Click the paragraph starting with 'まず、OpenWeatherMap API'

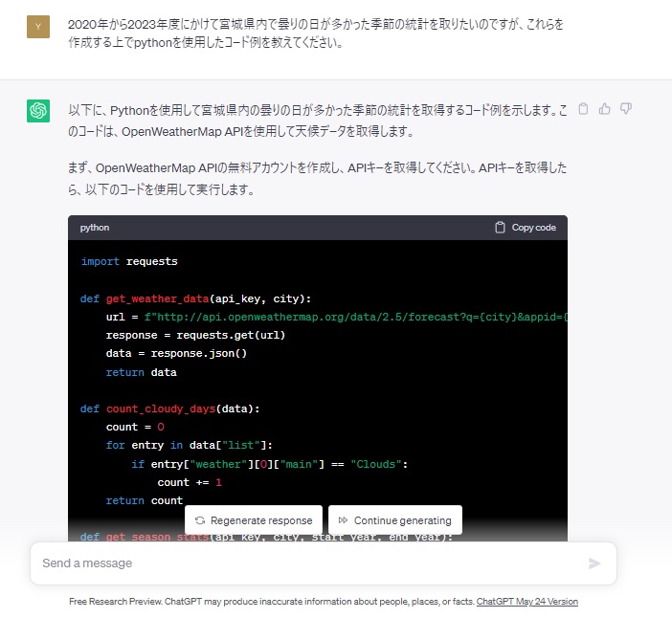(317, 178)
